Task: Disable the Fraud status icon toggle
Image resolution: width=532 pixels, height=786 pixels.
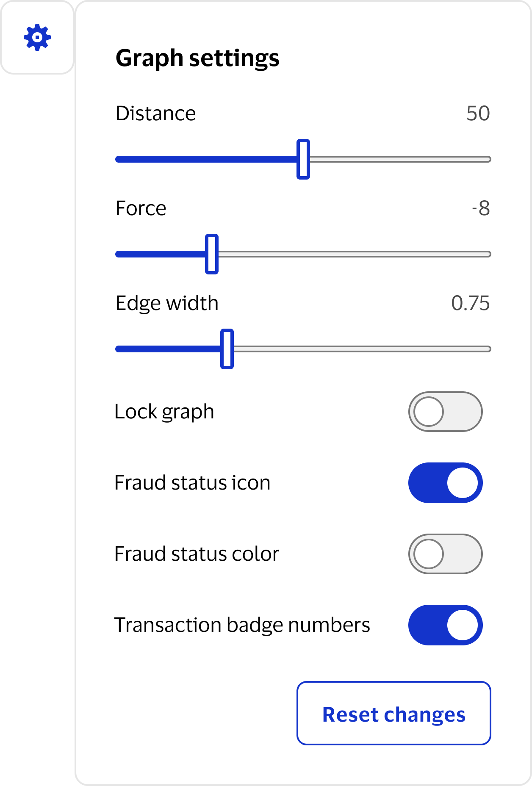Action: (x=445, y=482)
